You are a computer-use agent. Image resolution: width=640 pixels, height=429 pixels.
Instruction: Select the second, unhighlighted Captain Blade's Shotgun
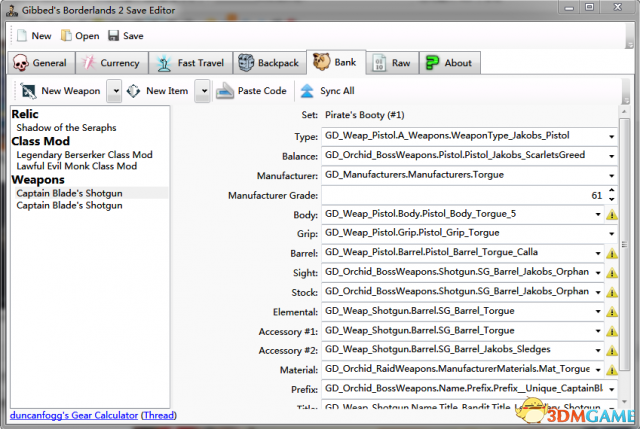pos(69,205)
